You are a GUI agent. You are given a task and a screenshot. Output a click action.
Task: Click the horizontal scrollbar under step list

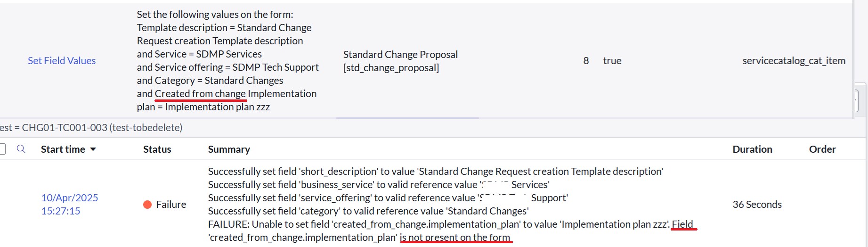point(407,118)
